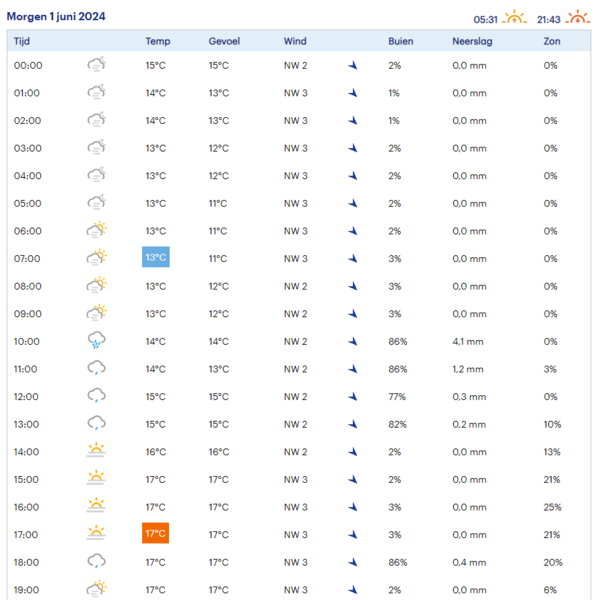Click the drizzle cloud icon at 18:00
The image size is (598, 600).
click(x=96, y=561)
